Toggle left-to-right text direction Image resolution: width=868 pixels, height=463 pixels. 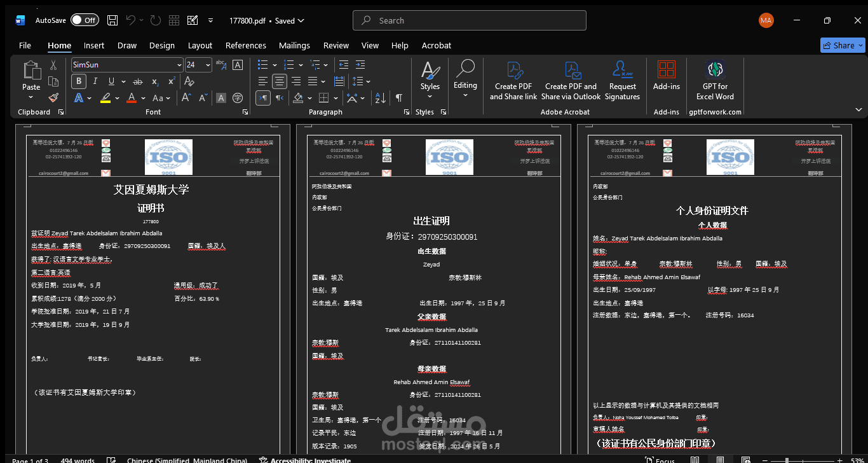point(262,98)
